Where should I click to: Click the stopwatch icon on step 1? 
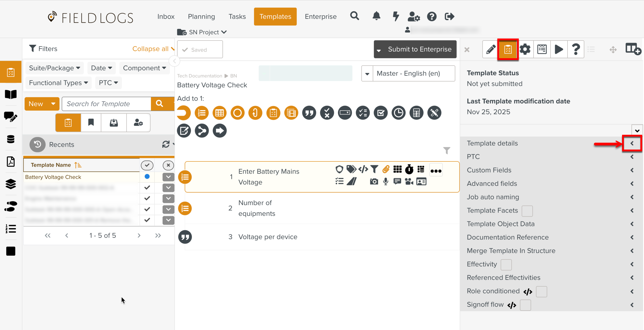pyautogui.click(x=409, y=170)
